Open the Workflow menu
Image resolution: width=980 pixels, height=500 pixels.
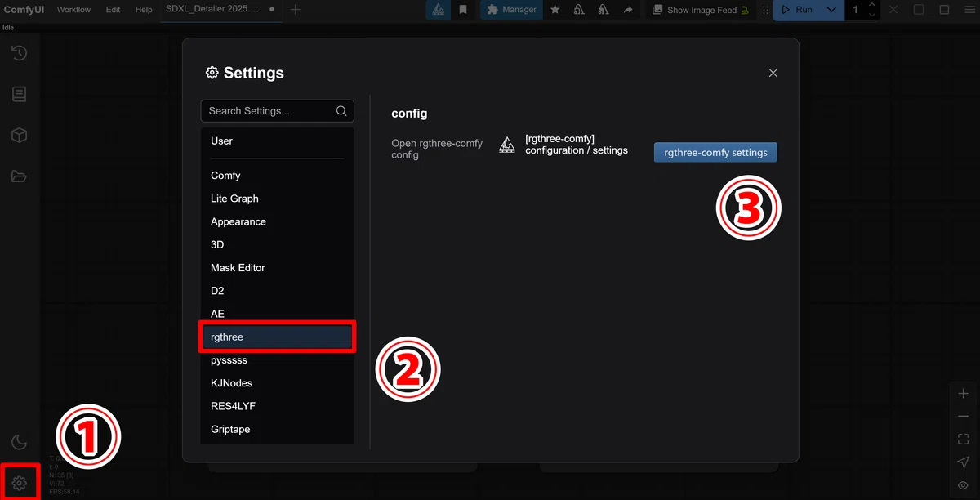click(73, 10)
